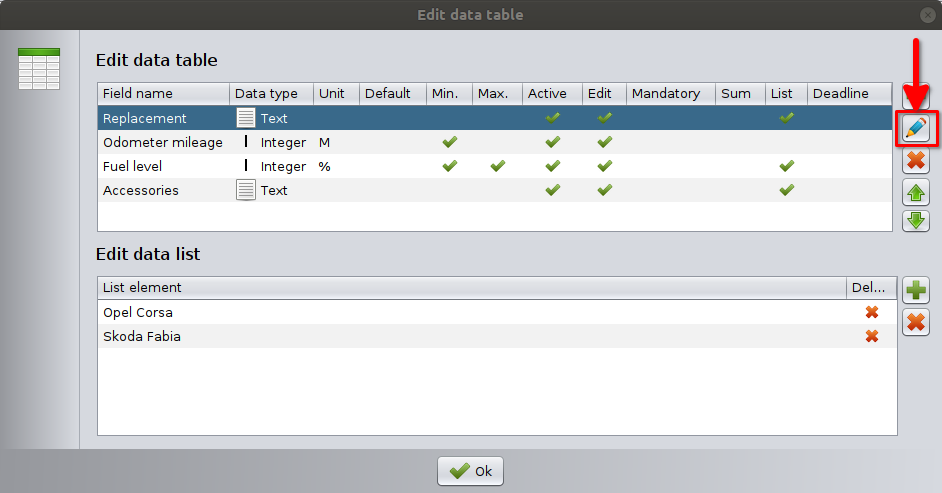Toggle the Active checkmark for Odometer mileage
Image resolution: width=942 pixels, height=493 pixels.
coord(552,142)
